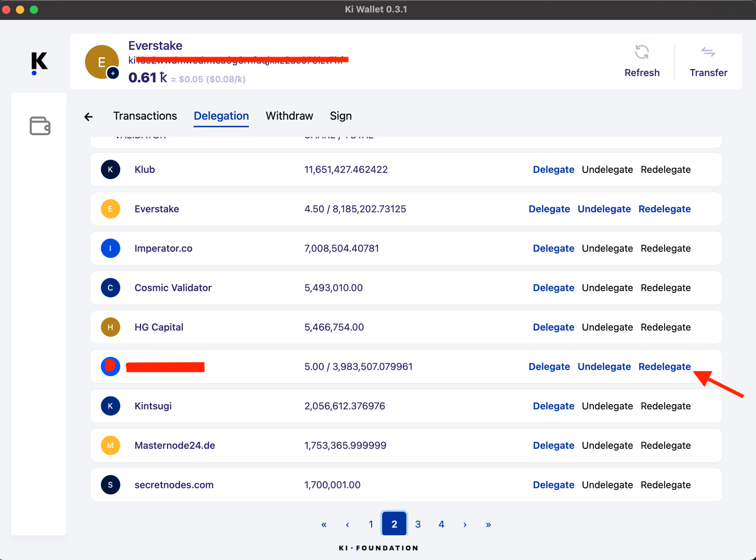The height and width of the screenshot is (560, 756).
Task: Switch to the Transactions tab
Action: click(x=145, y=116)
